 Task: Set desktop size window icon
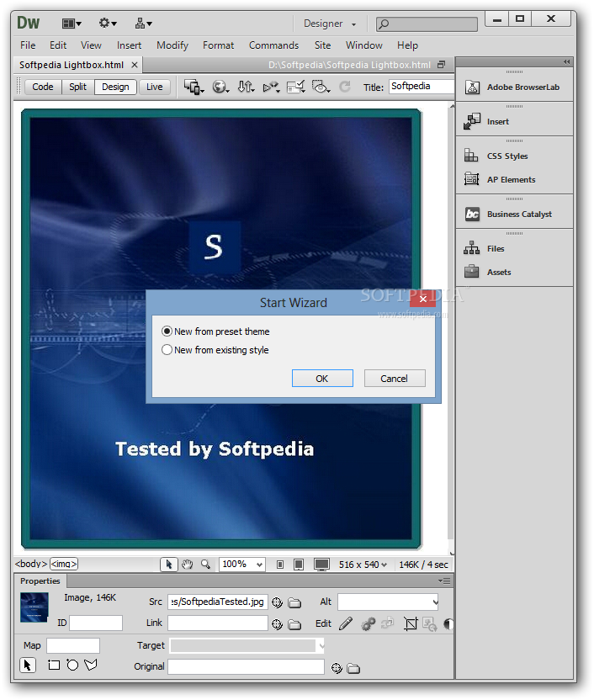[x=321, y=565]
